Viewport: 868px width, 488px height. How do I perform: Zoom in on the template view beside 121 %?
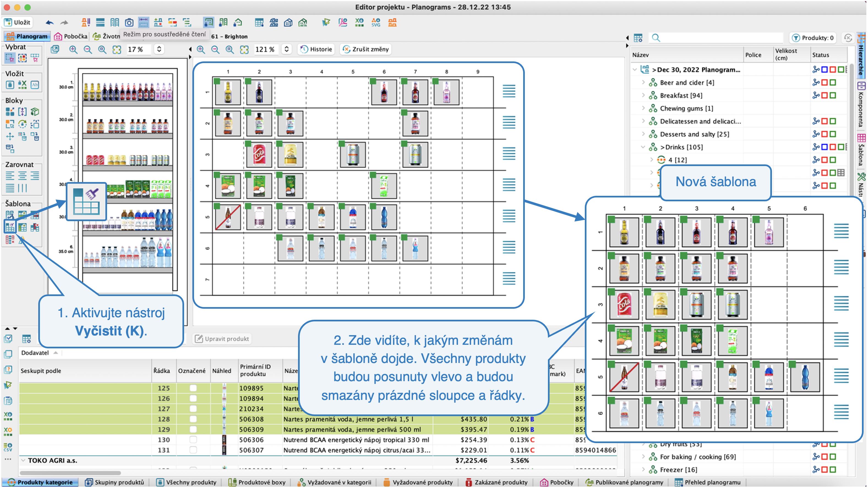click(201, 50)
